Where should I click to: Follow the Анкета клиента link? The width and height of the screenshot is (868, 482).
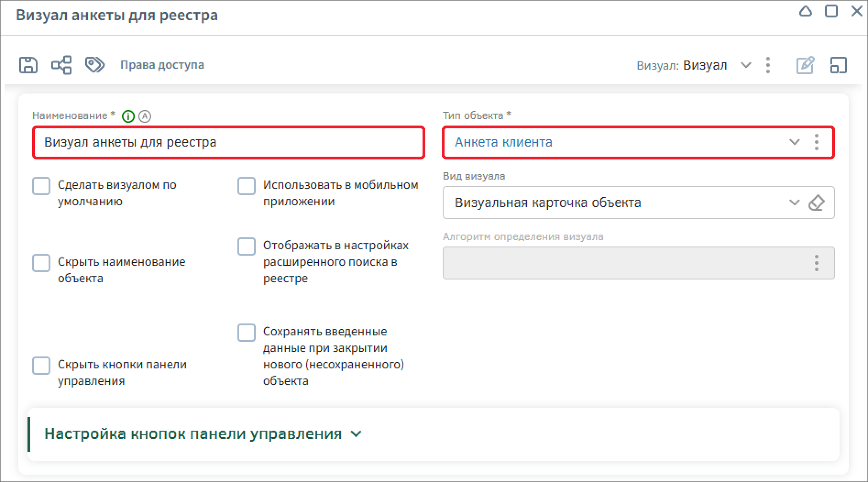(x=503, y=142)
